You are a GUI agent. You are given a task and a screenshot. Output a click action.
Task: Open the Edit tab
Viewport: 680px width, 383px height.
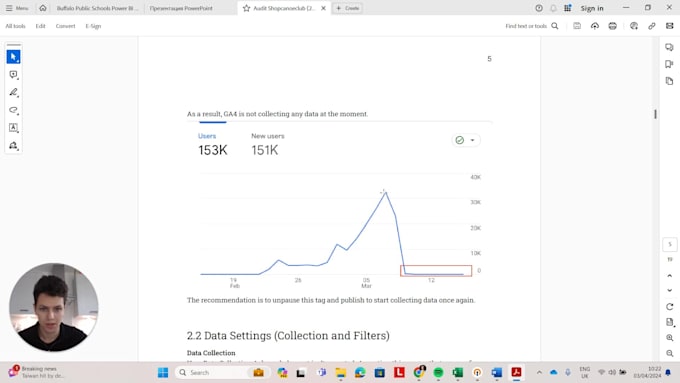click(x=40, y=26)
